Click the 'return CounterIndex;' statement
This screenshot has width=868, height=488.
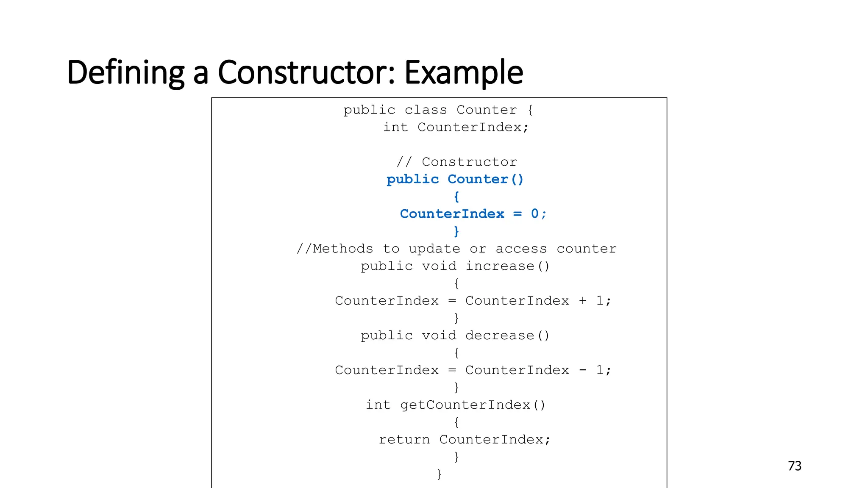tap(465, 440)
